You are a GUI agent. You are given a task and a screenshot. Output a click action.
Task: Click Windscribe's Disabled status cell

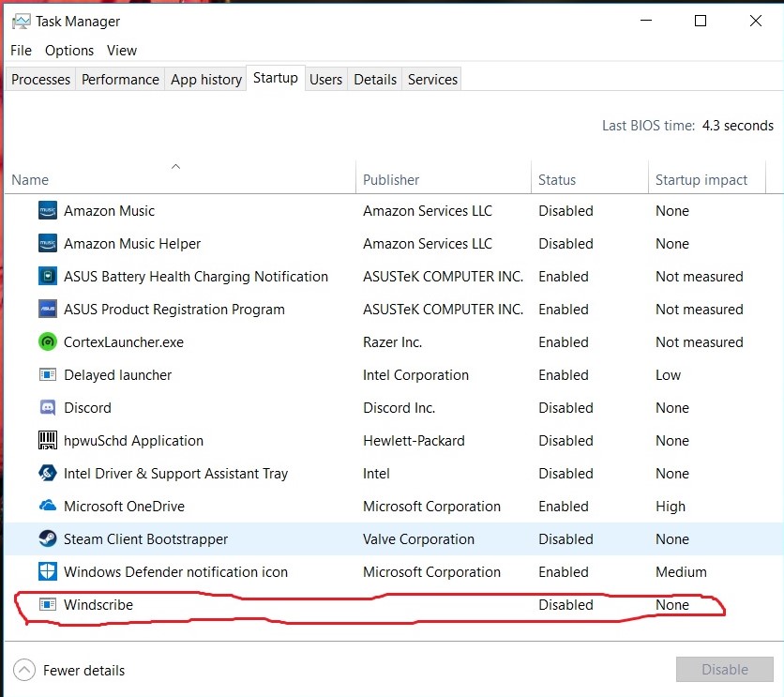click(x=565, y=604)
